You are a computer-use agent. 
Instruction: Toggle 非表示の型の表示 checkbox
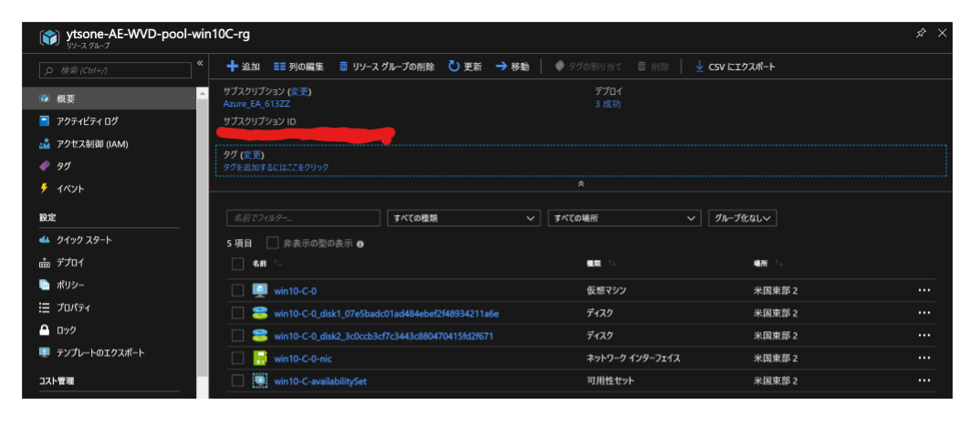click(272, 243)
